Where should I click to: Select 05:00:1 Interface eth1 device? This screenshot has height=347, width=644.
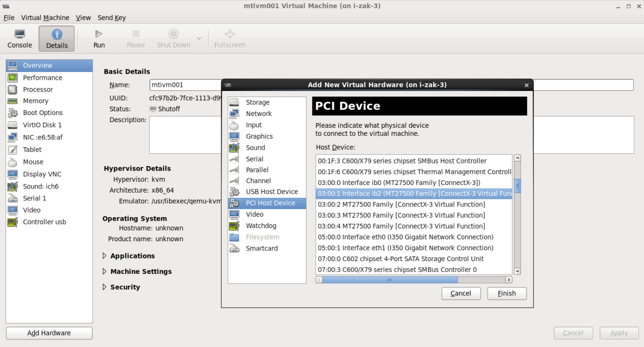click(x=414, y=248)
